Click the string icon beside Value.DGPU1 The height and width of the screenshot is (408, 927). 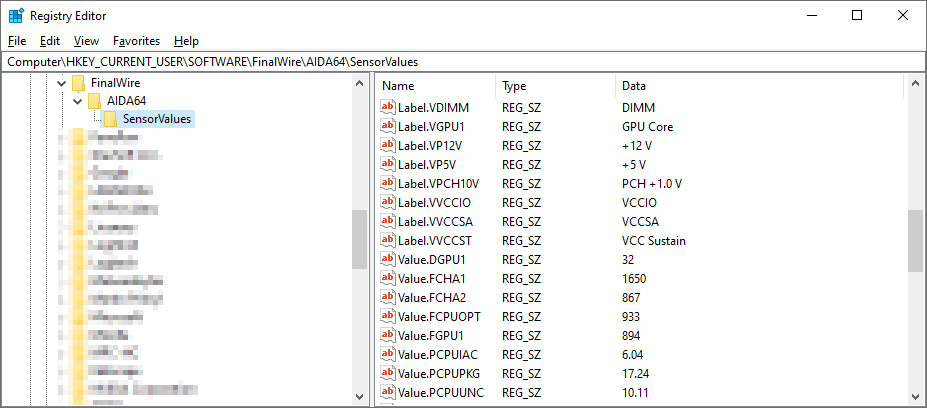389,260
